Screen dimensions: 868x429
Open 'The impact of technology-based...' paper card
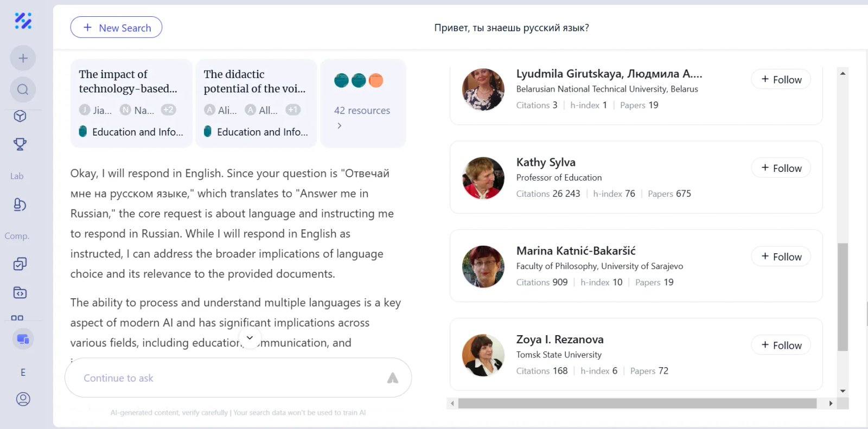(131, 104)
